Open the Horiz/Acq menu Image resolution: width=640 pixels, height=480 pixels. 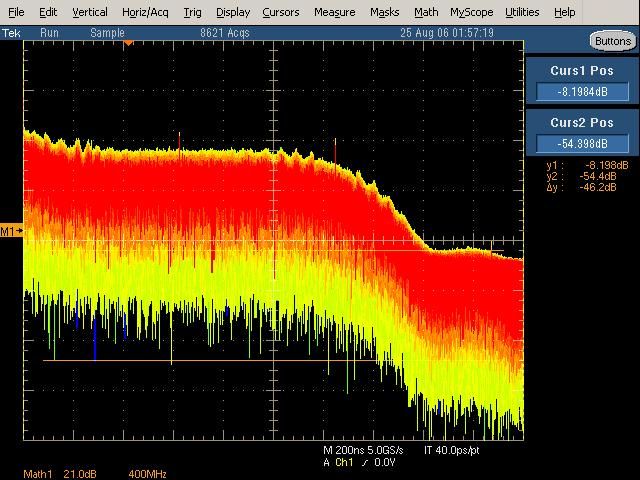tap(147, 12)
